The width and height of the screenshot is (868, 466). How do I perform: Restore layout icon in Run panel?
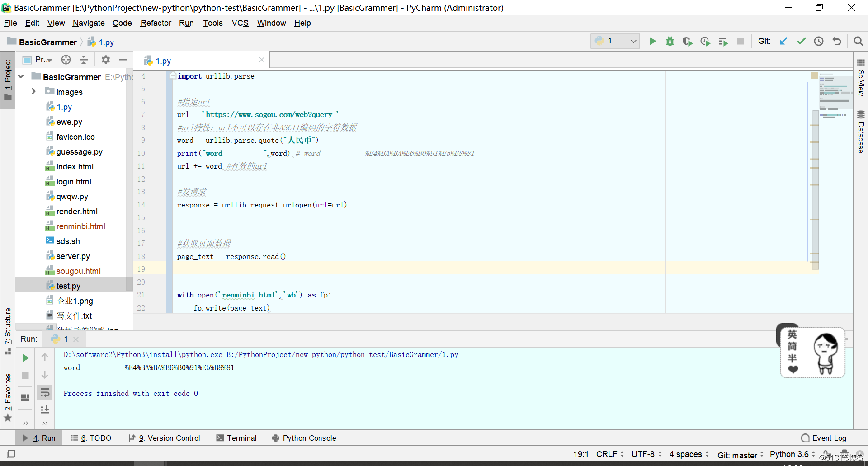[26, 397]
